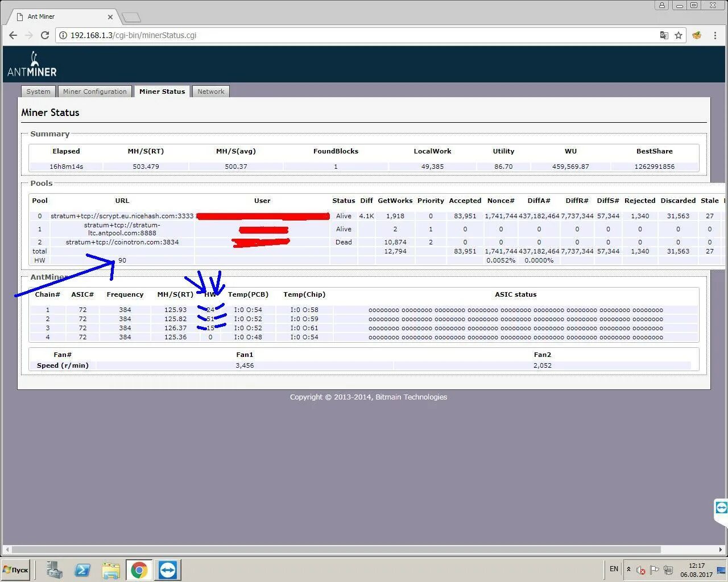
Task: Launch Server Manager from taskbar
Action: click(55, 570)
